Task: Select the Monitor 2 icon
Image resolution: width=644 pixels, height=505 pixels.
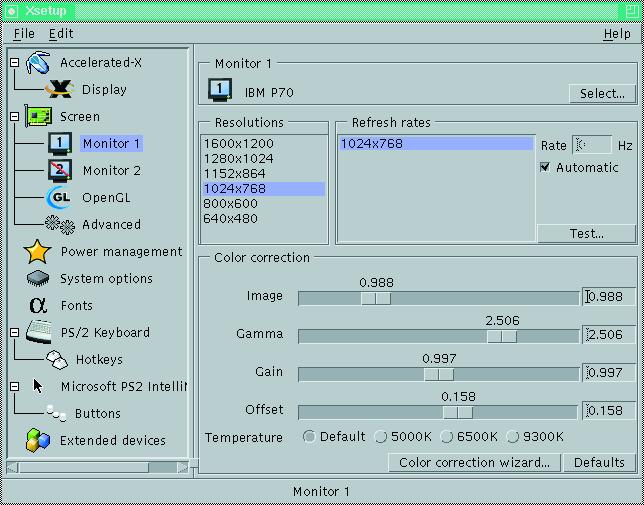Action: 59,171
